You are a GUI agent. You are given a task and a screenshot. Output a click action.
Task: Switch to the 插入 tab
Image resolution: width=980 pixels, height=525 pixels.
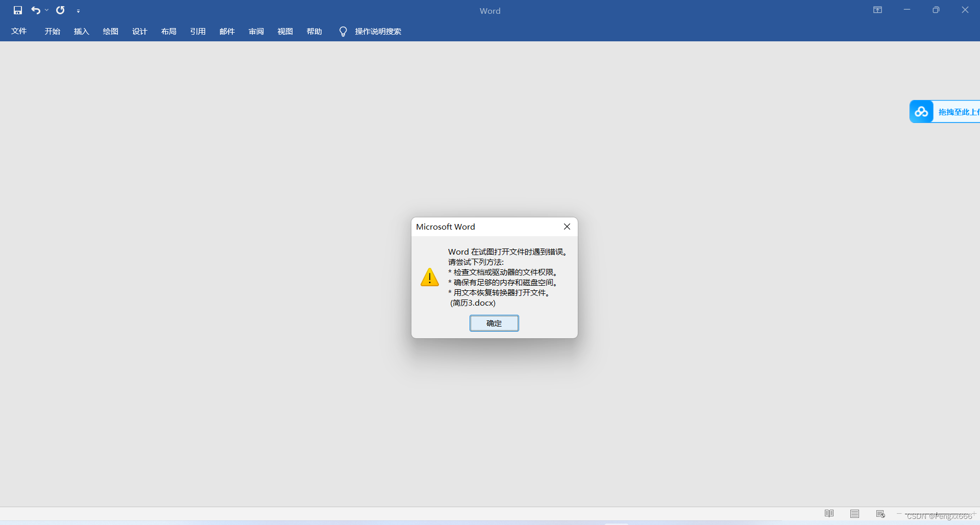(x=82, y=31)
